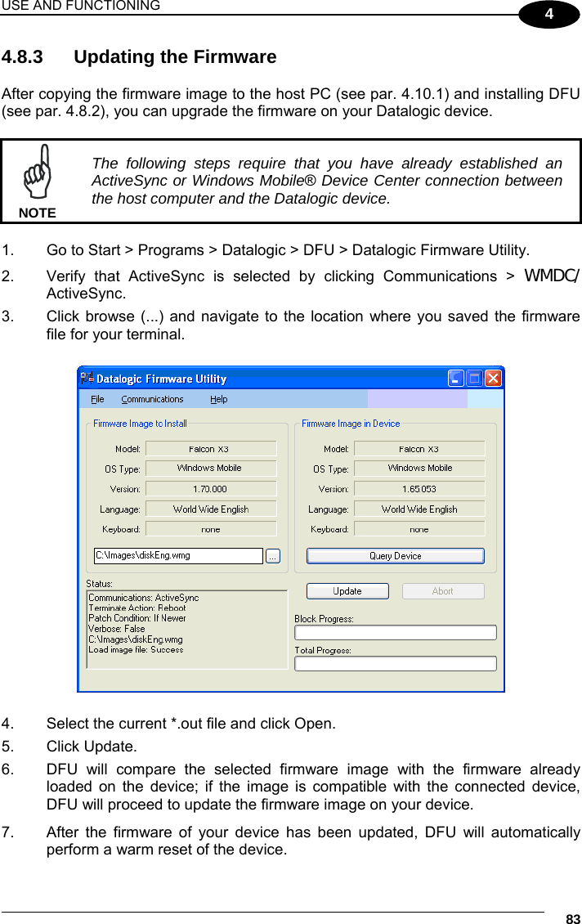The image size is (582, 924).
Task: Click the firmware image path field
Action: click(178, 556)
